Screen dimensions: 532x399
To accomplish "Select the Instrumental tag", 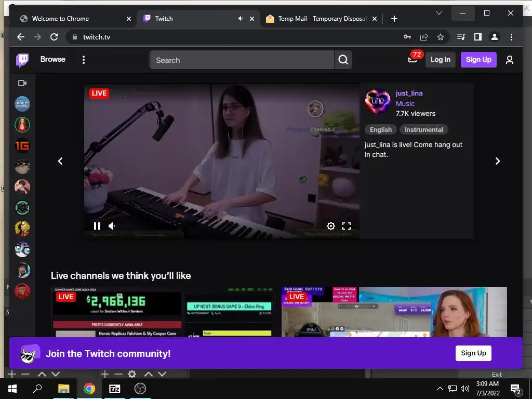I will point(424,129).
